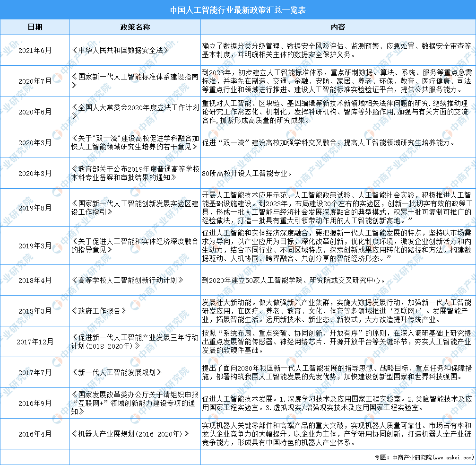Click policy name "《新一代人工智能发展规划》"
The height and width of the screenshot is (465, 476).
[x=117, y=372]
